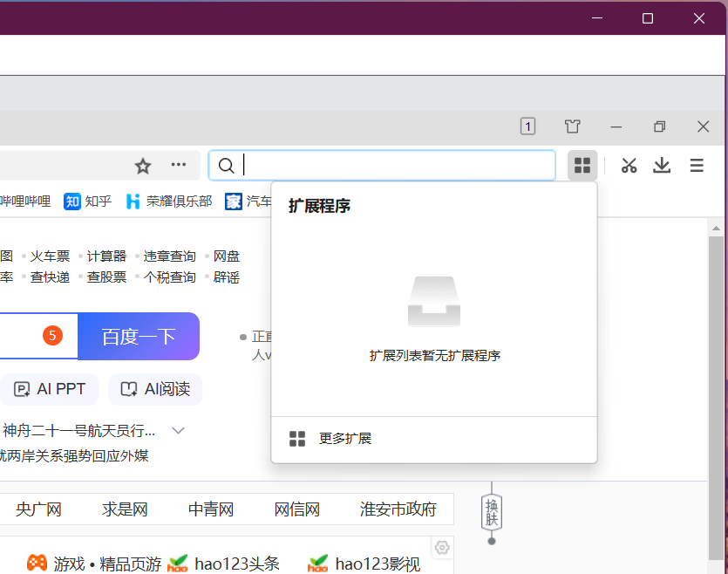Open the hamburger main menu
The height and width of the screenshot is (574, 728).
[x=697, y=166]
